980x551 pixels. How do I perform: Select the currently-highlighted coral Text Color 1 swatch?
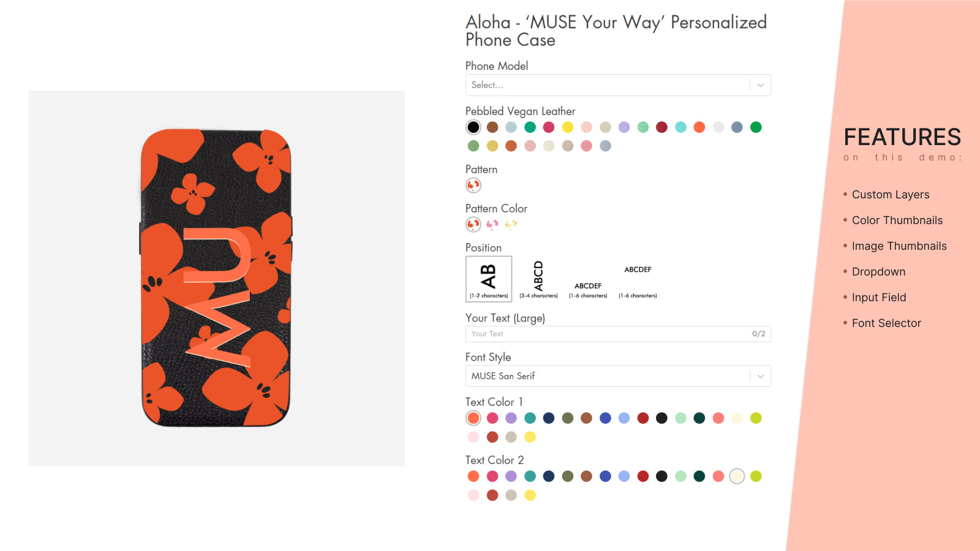click(473, 418)
